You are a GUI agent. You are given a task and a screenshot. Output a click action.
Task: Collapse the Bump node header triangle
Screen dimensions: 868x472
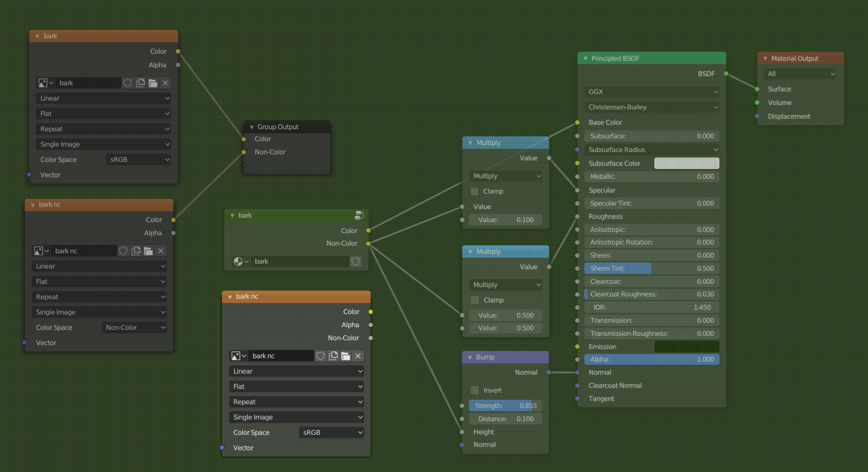coord(470,357)
